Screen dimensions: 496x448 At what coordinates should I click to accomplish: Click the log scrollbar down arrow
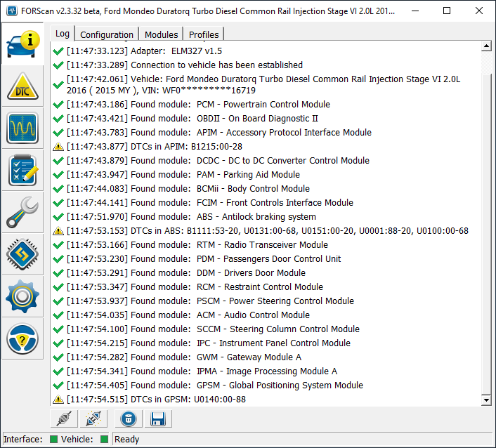point(485,400)
